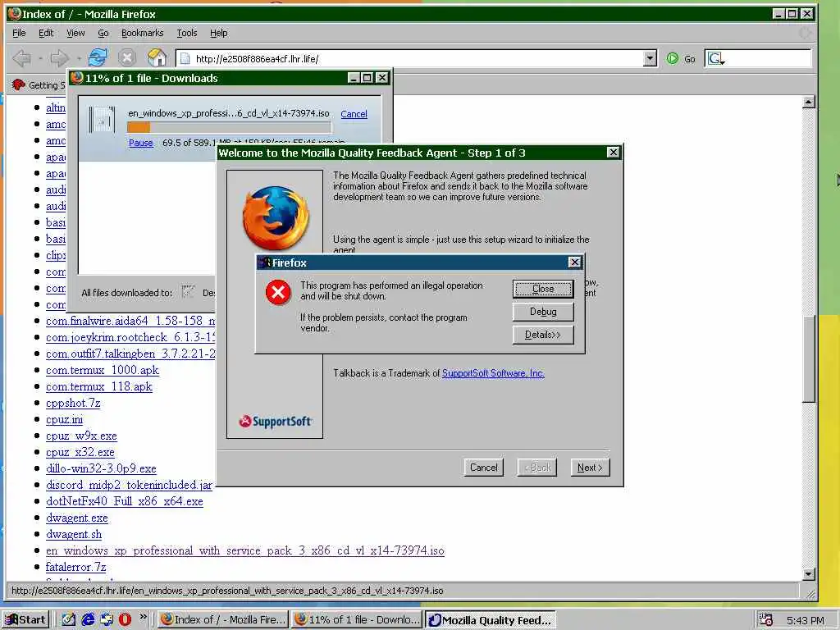The height and width of the screenshot is (630, 840).
Task: Open the Help menu
Action: 218,33
